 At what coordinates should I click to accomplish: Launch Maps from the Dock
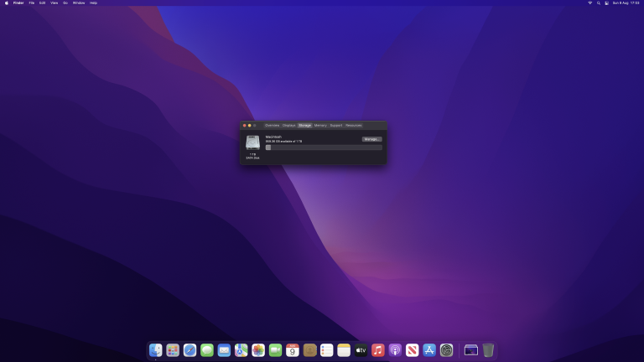241,350
